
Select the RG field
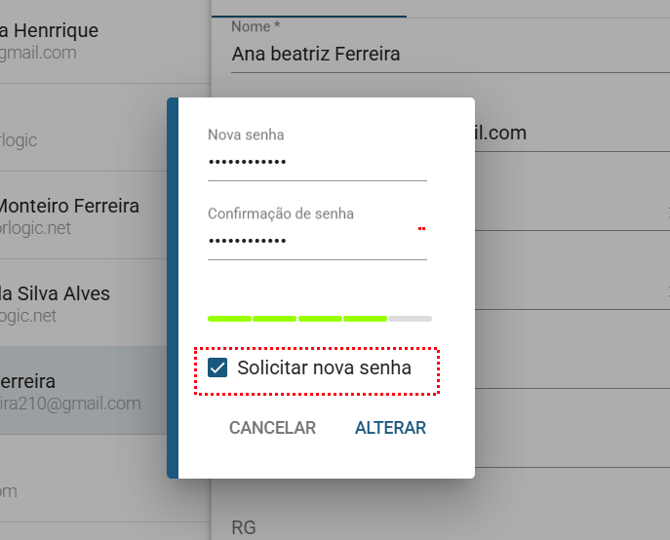pos(440,527)
